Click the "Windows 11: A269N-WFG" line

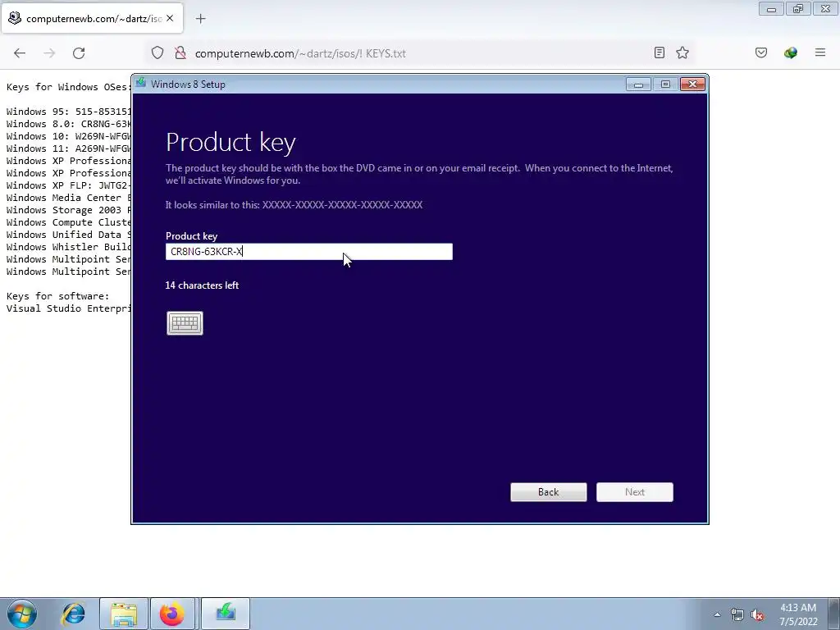69,148
